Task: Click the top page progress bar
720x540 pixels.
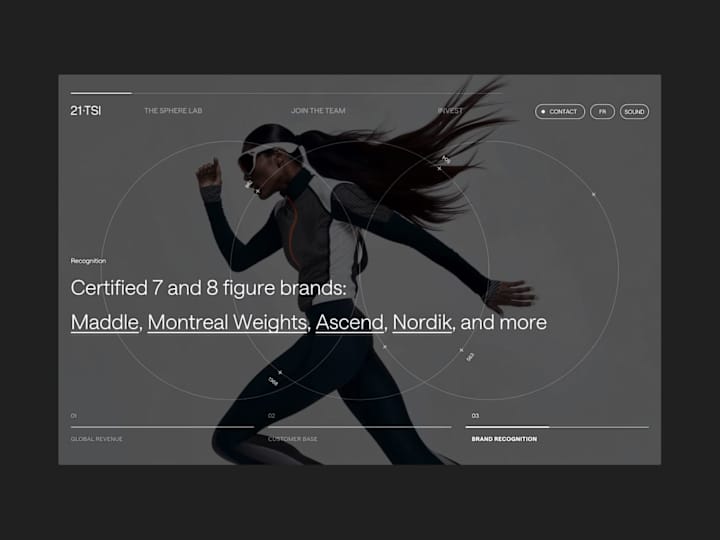Action: 287,93
